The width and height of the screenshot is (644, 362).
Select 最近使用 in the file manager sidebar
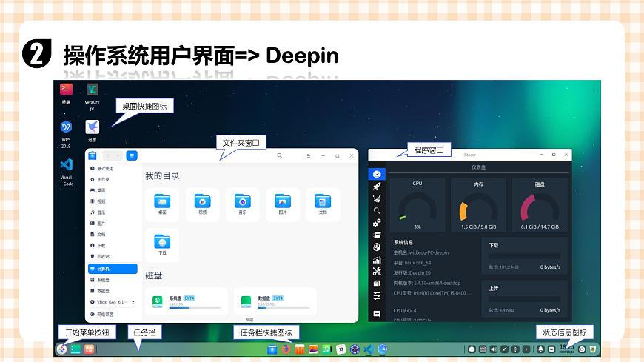tap(113, 169)
